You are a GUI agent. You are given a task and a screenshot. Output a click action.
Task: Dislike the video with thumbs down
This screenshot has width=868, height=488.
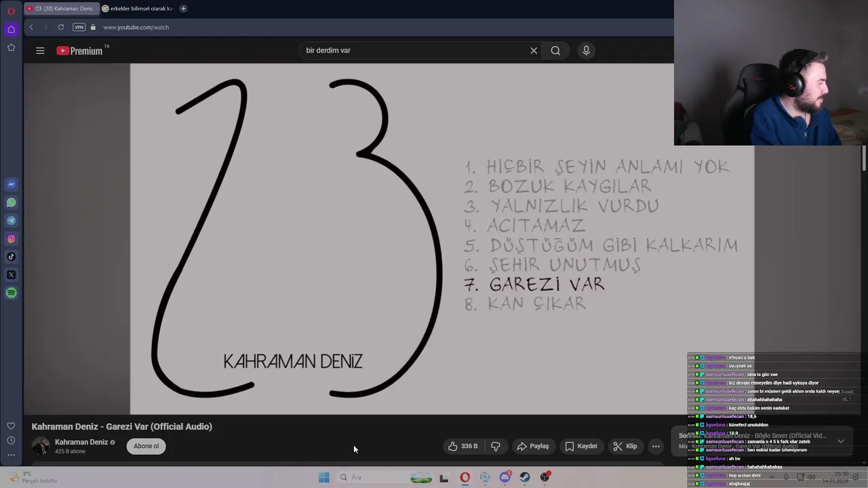click(496, 446)
